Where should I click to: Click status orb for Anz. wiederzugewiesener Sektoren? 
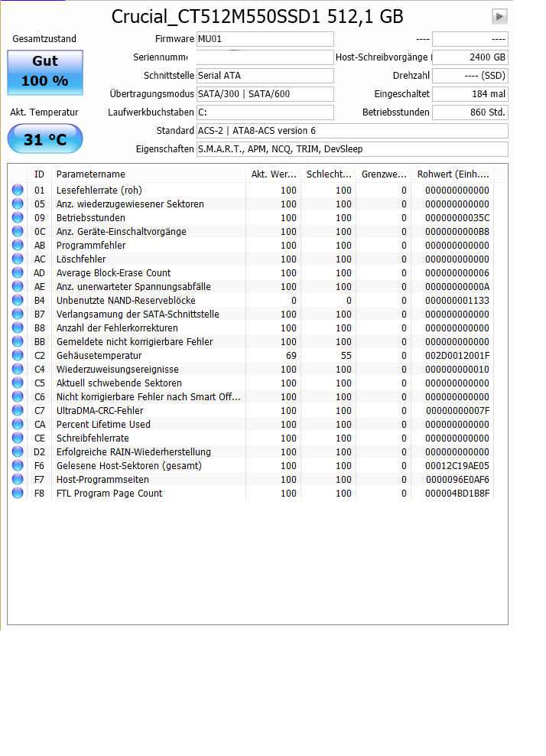(18, 204)
